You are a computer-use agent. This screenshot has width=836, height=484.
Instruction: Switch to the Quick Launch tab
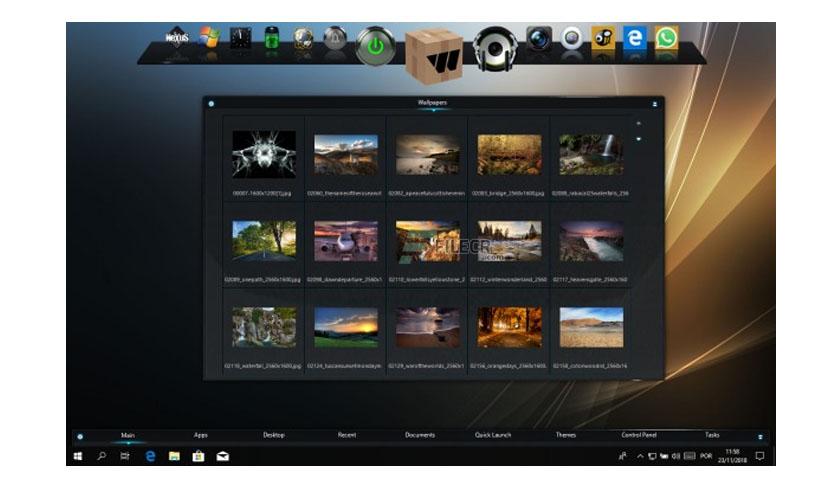(x=493, y=435)
